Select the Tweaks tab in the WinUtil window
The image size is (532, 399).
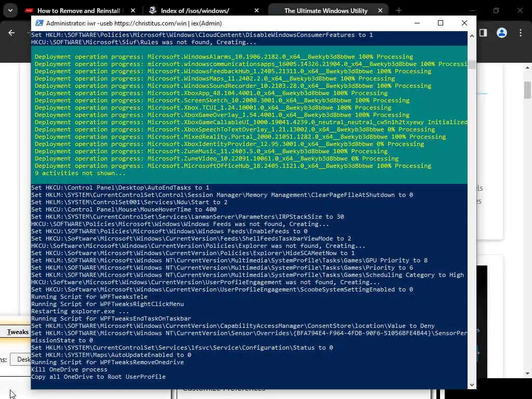18,332
